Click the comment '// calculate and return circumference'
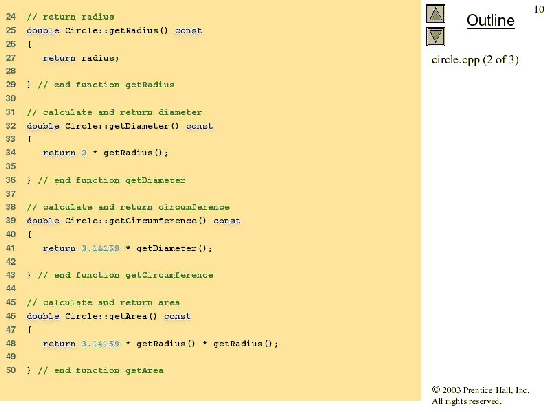This screenshot has height=412, width=550. (128, 207)
